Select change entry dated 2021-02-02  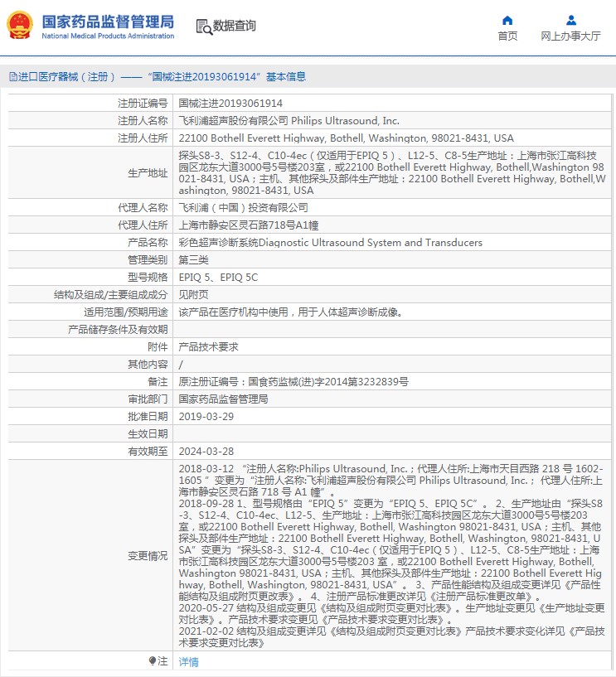click(x=391, y=637)
